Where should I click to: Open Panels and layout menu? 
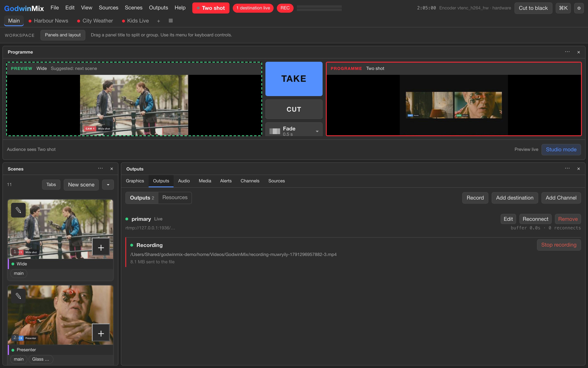pyautogui.click(x=63, y=35)
